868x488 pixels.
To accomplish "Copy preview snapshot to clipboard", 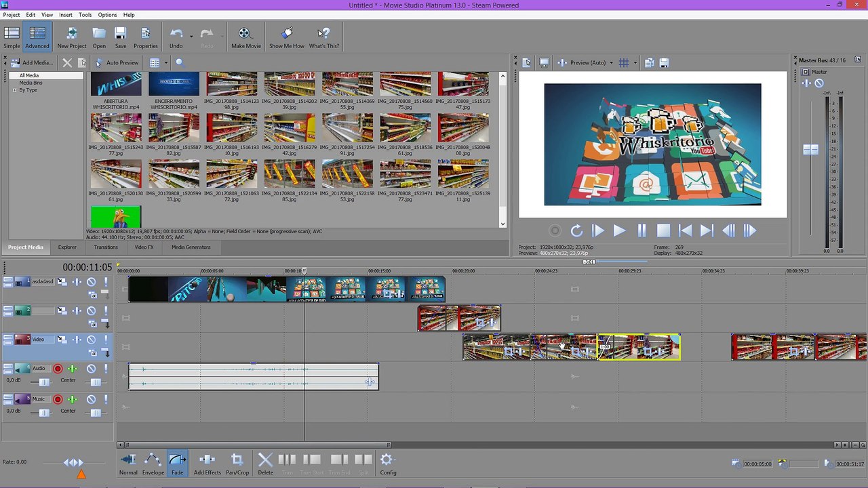I will point(649,62).
